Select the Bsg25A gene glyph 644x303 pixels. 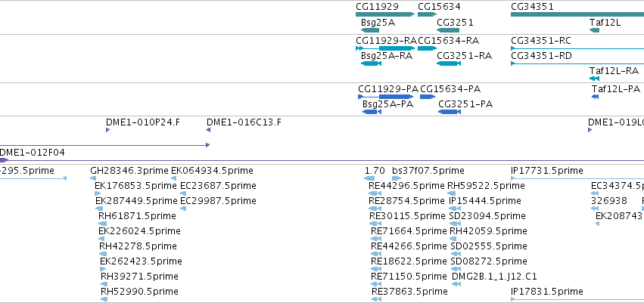point(370,30)
